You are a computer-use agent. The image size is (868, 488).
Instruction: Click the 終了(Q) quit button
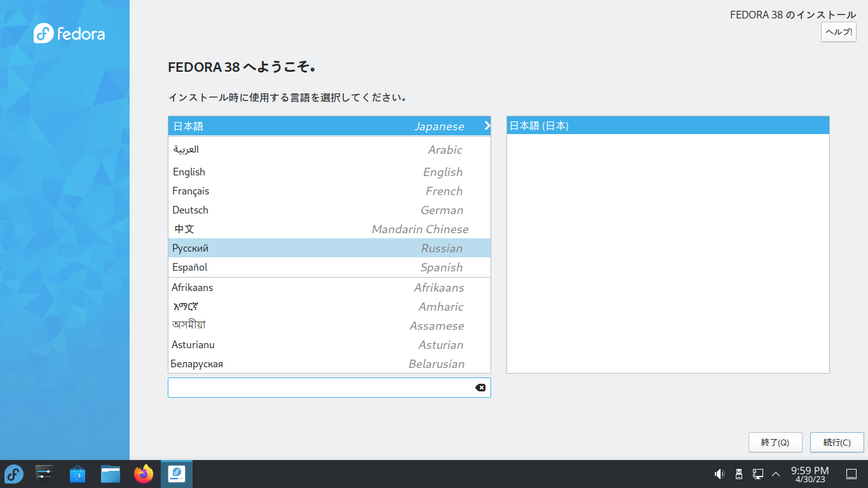click(775, 442)
